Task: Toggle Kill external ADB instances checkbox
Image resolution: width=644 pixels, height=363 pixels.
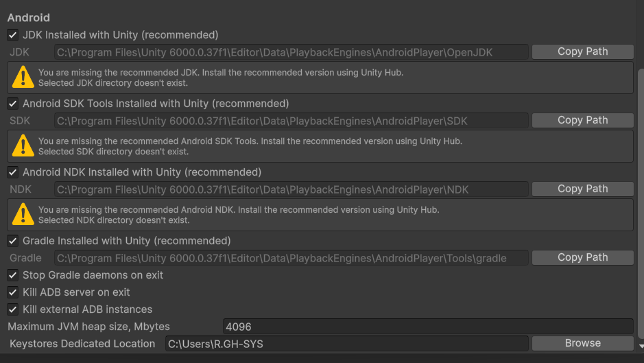Action: (x=12, y=309)
